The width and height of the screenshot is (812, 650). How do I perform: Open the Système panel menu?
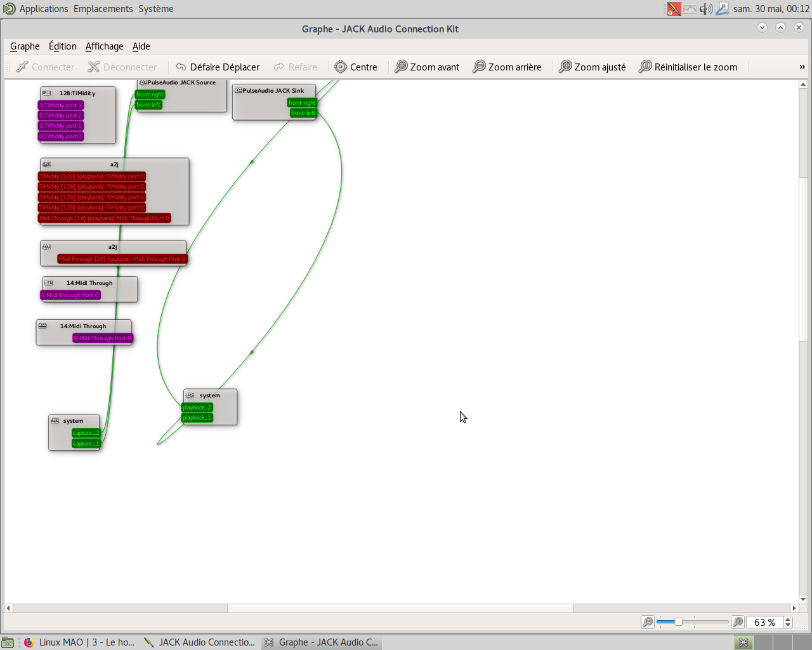[x=156, y=9]
